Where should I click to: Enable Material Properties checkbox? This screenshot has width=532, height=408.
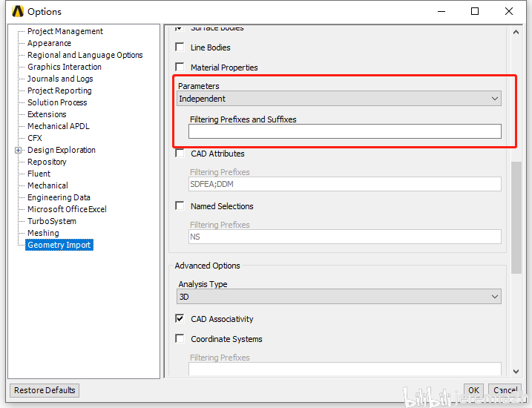point(180,67)
